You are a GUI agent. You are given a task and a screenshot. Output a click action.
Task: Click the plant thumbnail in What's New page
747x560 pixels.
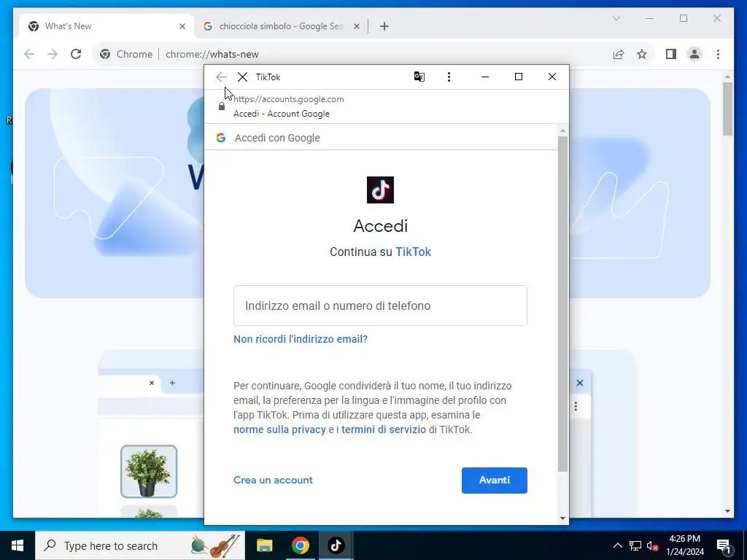pos(149,472)
